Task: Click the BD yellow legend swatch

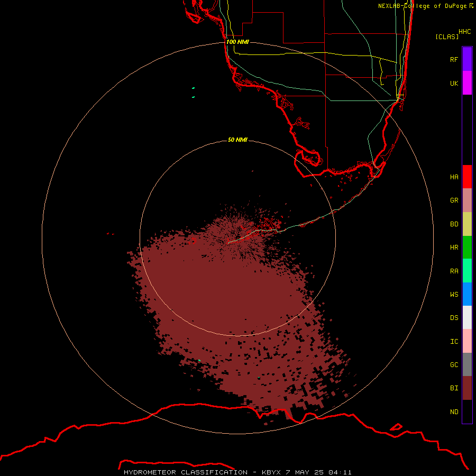Action: (x=467, y=224)
